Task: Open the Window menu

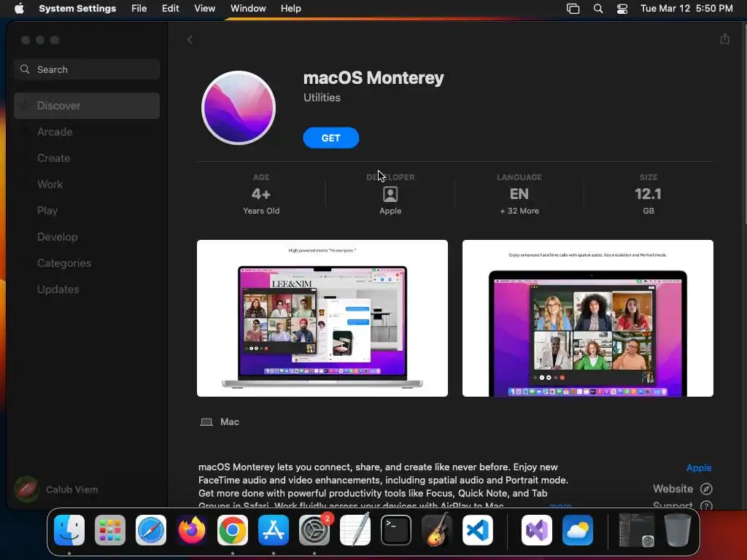Action: (x=248, y=9)
